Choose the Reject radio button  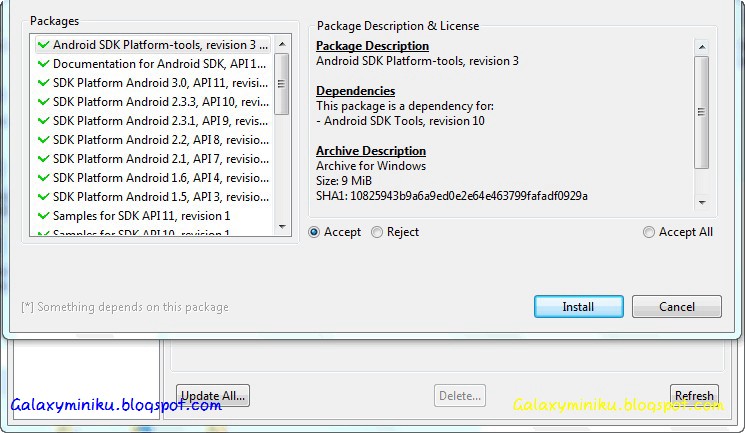377,232
